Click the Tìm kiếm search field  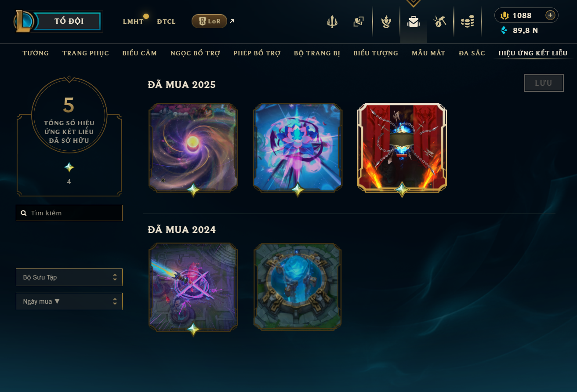(x=69, y=213)
